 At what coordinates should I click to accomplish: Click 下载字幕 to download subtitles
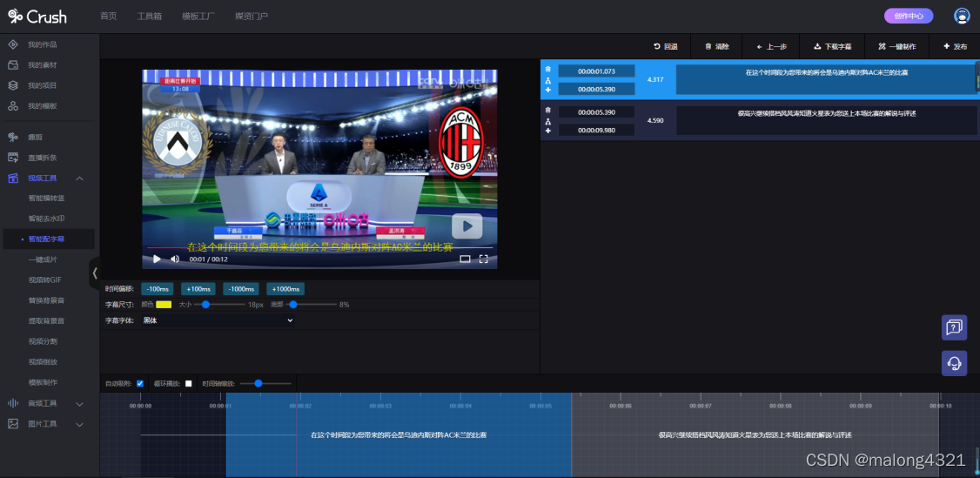pyautogui.click(x=833, y=46)
